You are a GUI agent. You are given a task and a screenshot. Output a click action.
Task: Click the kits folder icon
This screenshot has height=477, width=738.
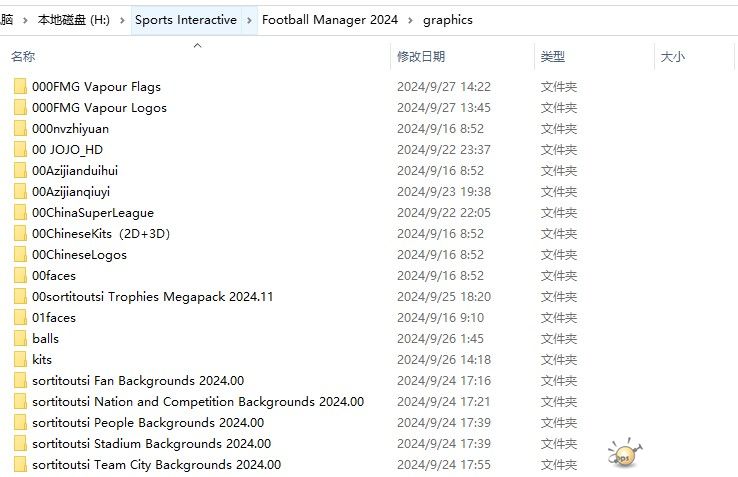(x=20, y=360)
